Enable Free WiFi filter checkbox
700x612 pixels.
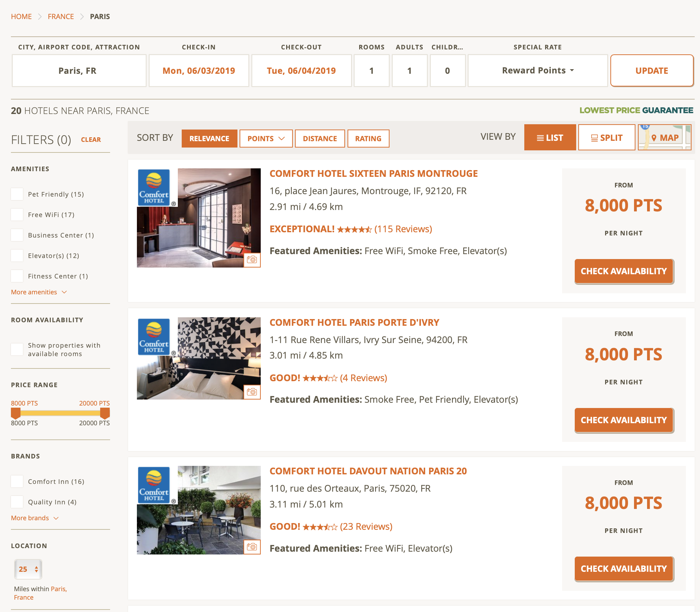click(17, 215)
